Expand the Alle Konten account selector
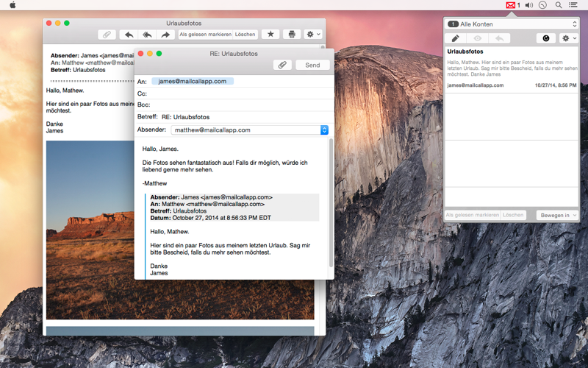 coord(512,24)
